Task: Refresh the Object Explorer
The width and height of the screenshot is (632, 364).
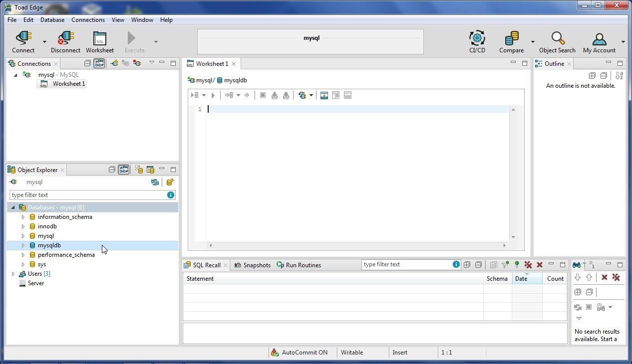Action: tap(155, 182)
